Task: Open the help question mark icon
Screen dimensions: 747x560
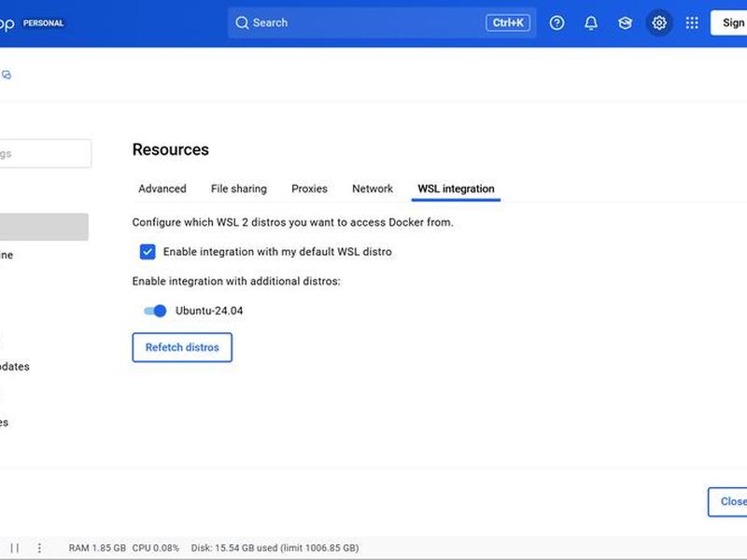Action: coord(557,22)
